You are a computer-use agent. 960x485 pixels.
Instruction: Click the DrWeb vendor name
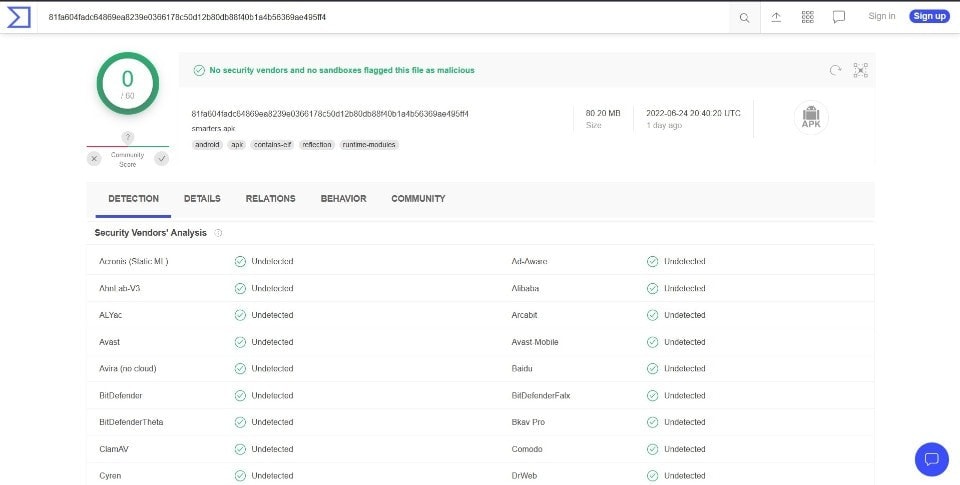click(x=524, y=476)
